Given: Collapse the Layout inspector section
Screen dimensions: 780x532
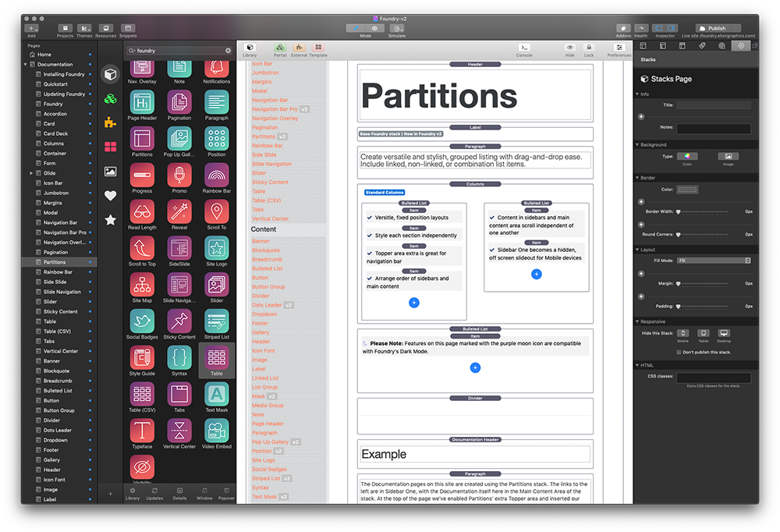Looking at the screenshot, I should pos(637,250).
